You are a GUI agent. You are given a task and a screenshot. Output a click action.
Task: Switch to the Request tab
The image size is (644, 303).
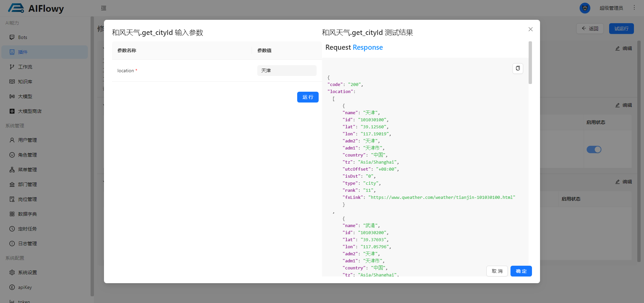tap(338, 47)
